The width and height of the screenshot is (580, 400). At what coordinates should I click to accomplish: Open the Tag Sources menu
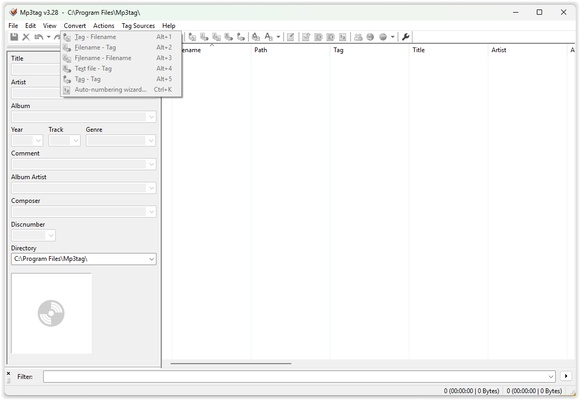138,26
